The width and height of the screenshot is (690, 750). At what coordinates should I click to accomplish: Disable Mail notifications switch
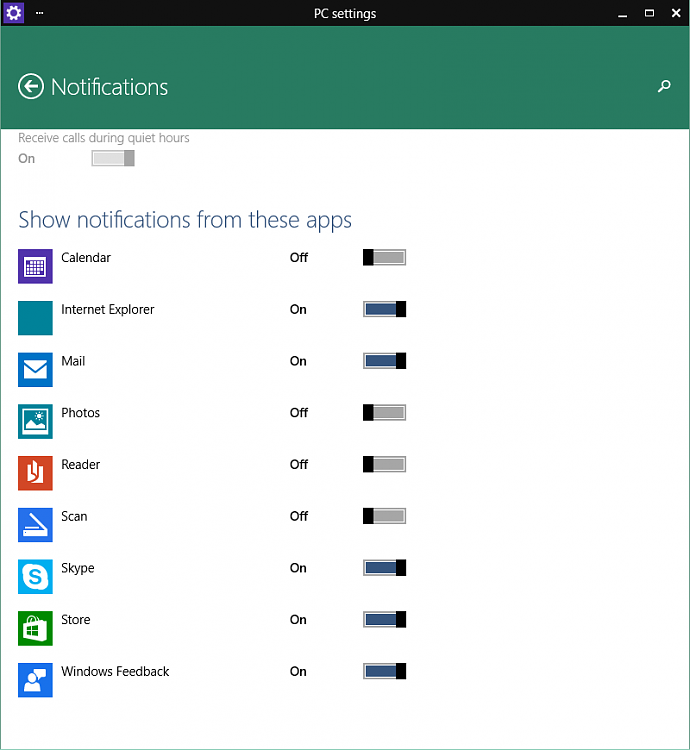coord(384,361)
